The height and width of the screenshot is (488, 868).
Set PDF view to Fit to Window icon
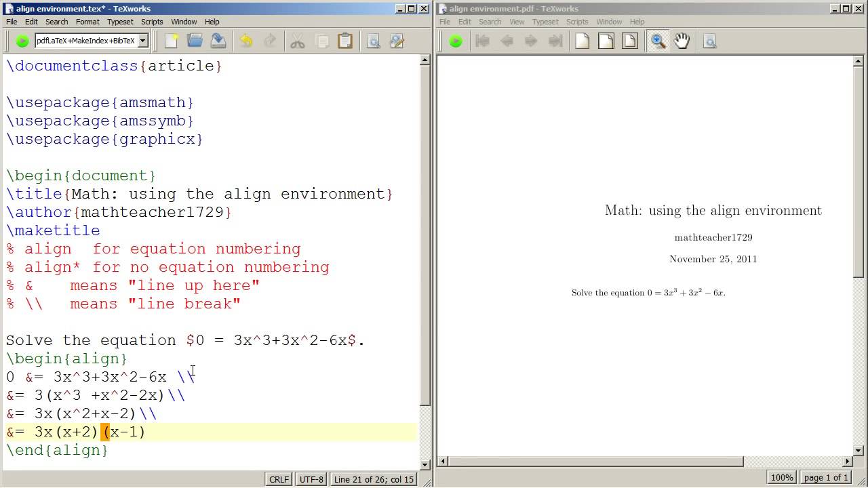(630, 41)
